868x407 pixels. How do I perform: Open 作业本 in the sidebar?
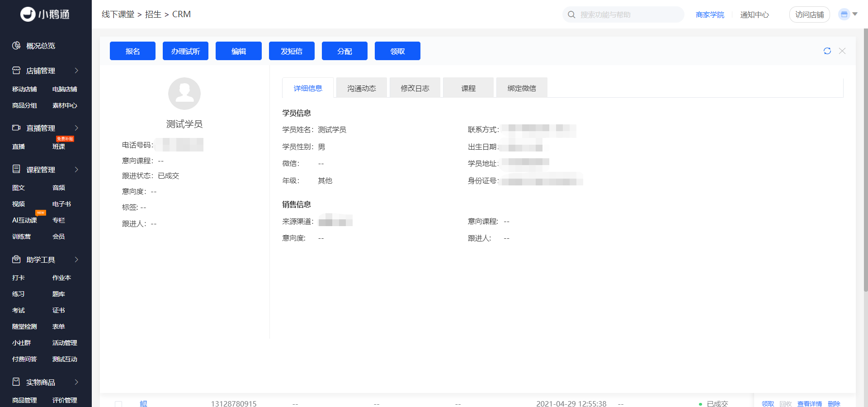[x=61, y=278]
